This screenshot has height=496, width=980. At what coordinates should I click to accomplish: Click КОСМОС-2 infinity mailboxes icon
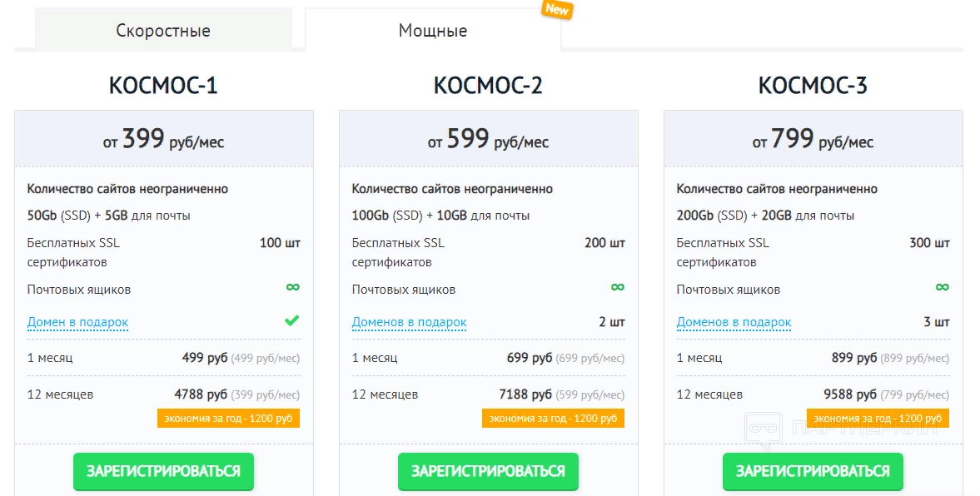(617, 287)
